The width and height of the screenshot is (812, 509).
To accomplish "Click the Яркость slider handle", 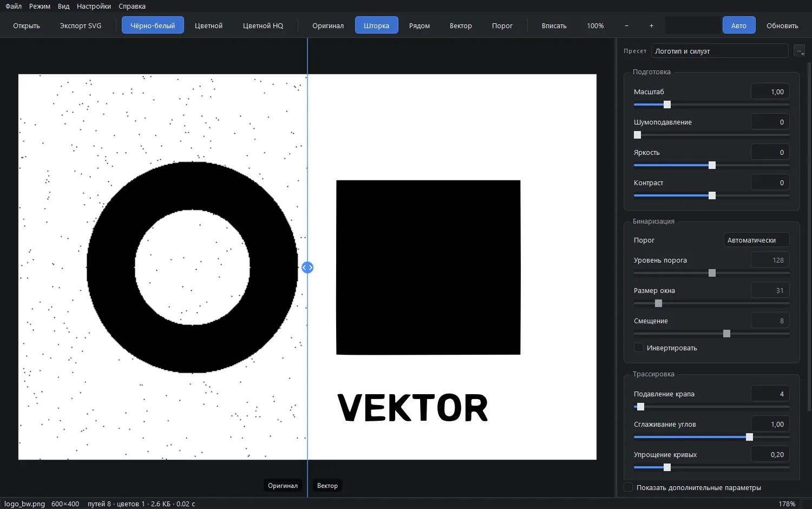I will tap(712, 165).
